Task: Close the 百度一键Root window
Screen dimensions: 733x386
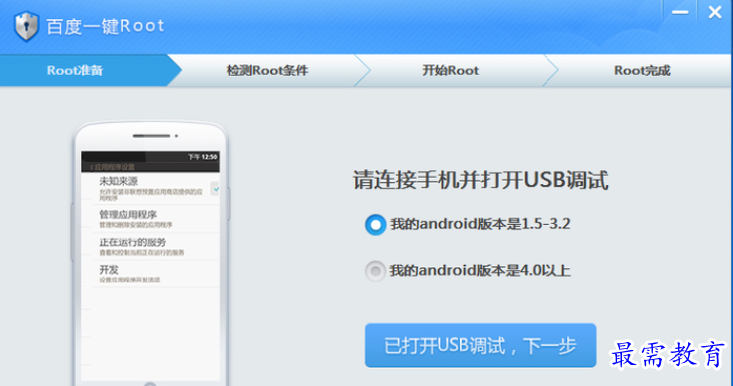Action: click(715, 12)
